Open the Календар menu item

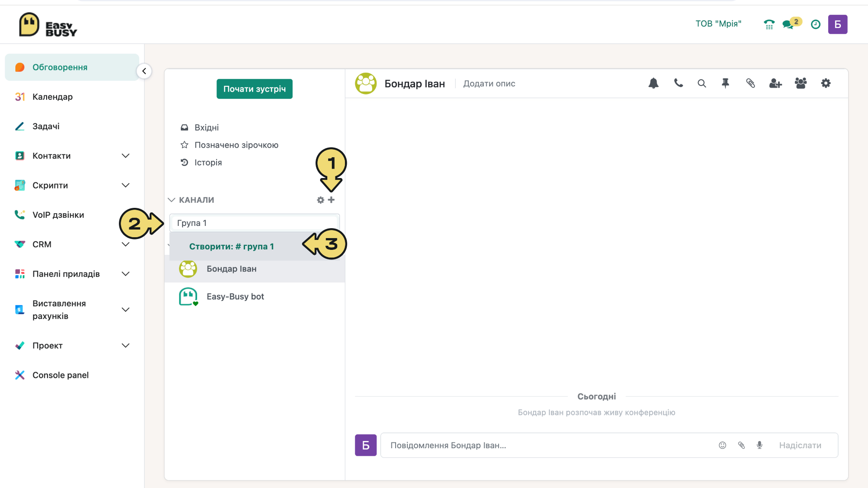tap(72, 97)
